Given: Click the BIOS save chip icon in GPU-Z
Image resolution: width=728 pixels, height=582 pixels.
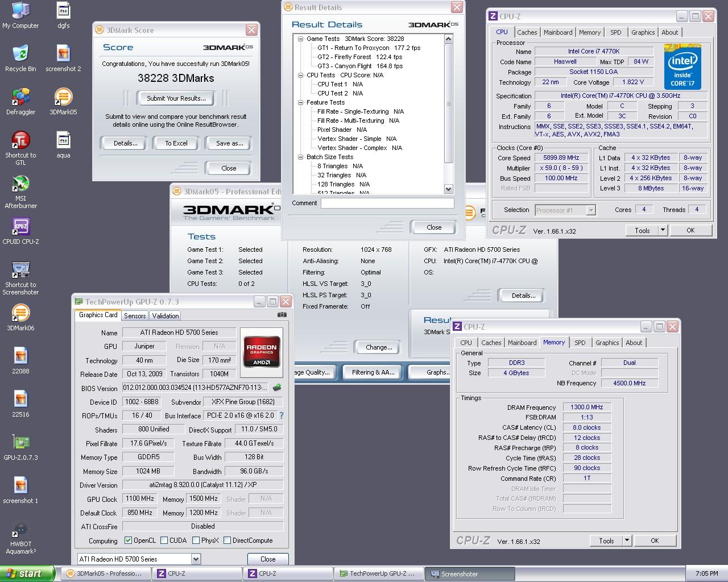Looking at the screenshot, I should pos(277,388).
